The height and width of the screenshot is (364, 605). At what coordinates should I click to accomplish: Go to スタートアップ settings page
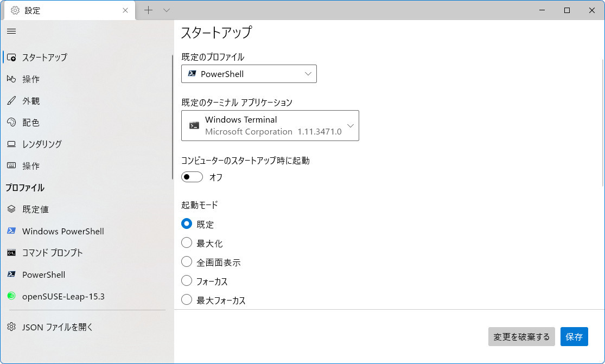point(86,58)
